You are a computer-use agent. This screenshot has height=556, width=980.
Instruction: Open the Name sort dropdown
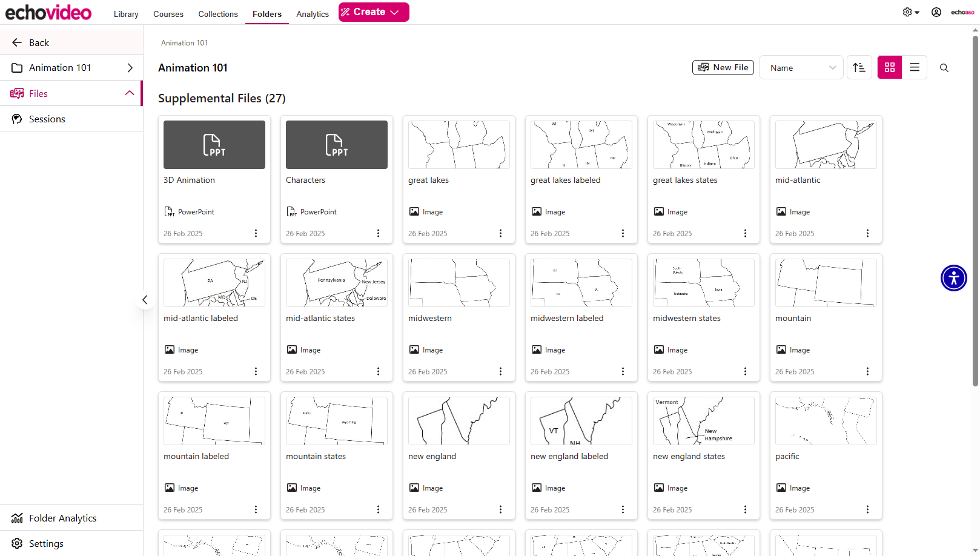(x=801, y=68)
